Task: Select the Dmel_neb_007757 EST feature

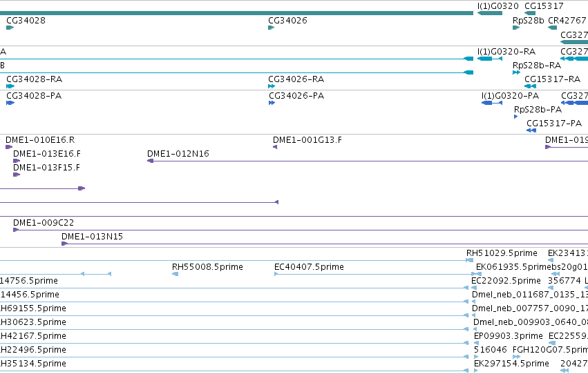Action: click(530, 308)
